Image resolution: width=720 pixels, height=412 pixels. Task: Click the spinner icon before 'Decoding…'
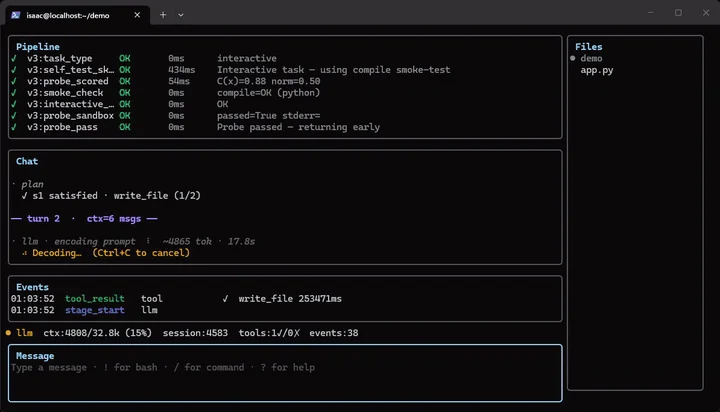pos(24,253)
